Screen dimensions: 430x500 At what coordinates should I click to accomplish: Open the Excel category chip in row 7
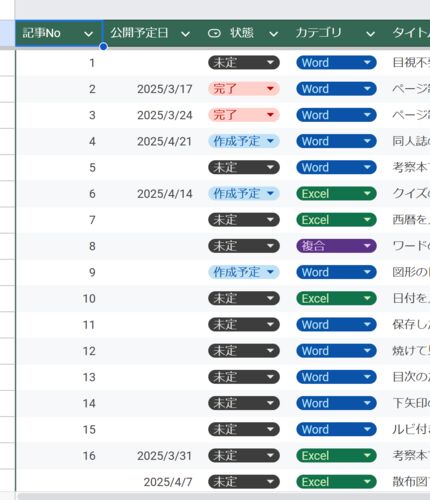coord(336,220)
